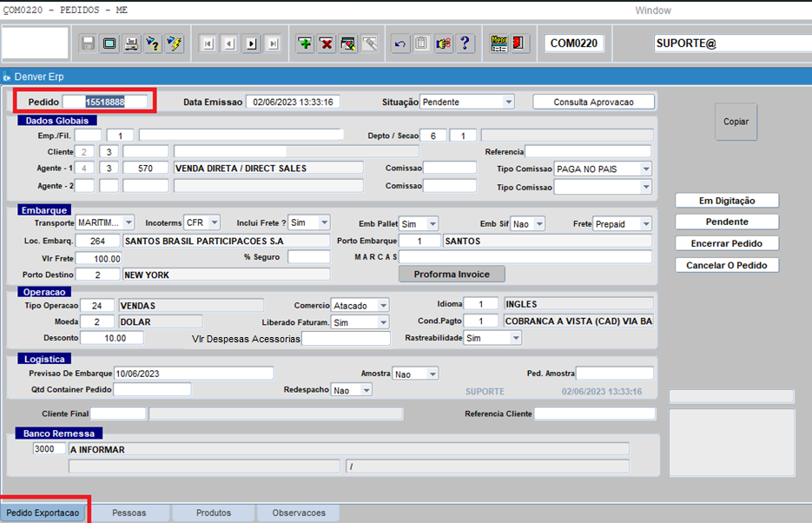This screenshot has width=812, height=523.
Task: Click the Pedido number field
Action: (x=105, y=102)
